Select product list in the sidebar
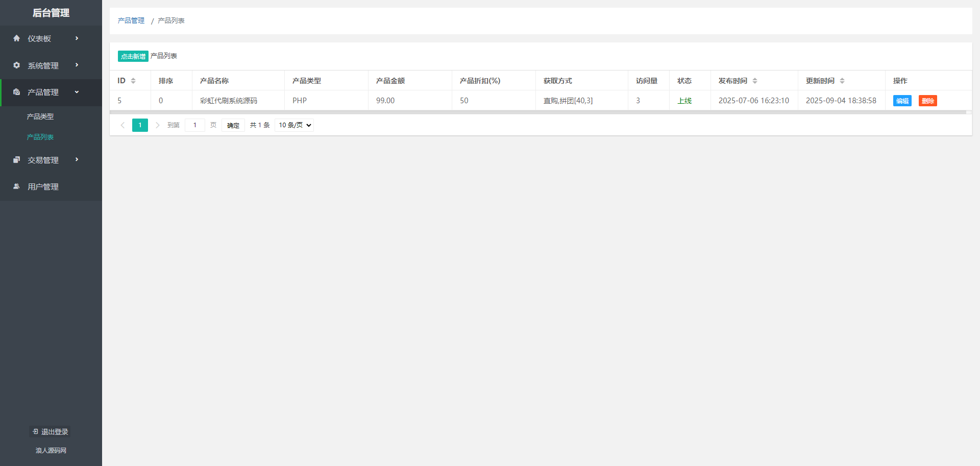 click(x=40, y=137)
